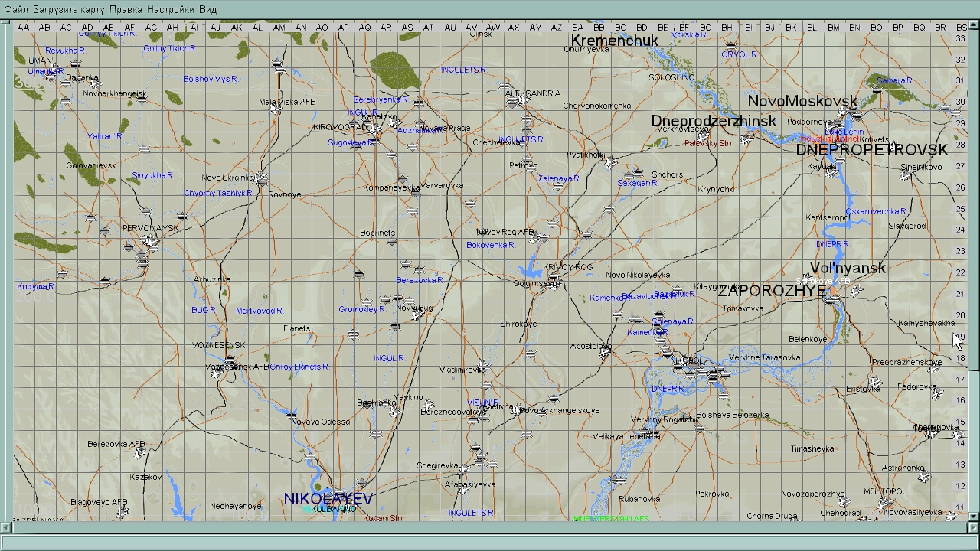Click the Chyorniy Tashlyk R. river label
The image size is (980, 551).
point(218,193)
